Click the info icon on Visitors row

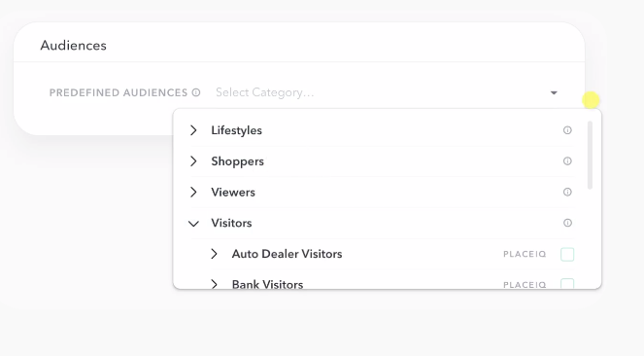(x=567, y=223)
